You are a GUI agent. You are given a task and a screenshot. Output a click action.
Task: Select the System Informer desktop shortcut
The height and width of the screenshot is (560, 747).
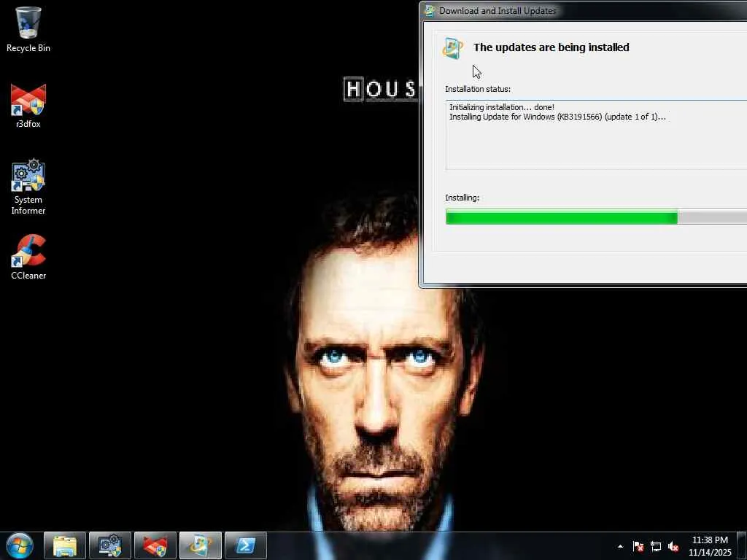click(28, 187)
